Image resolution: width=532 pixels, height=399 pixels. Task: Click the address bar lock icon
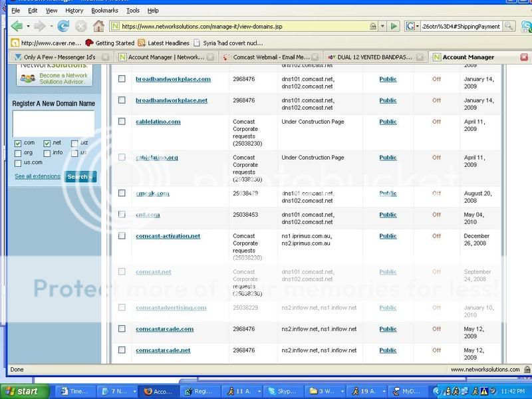(373, 26)
